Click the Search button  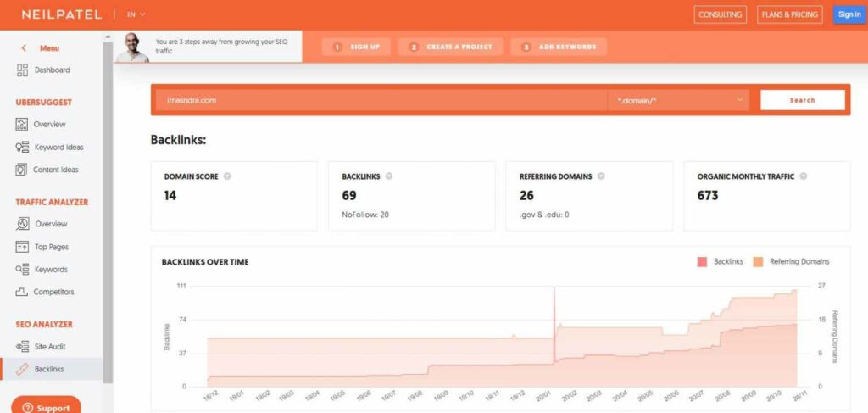pyautogui.click(x=803, y=100)
